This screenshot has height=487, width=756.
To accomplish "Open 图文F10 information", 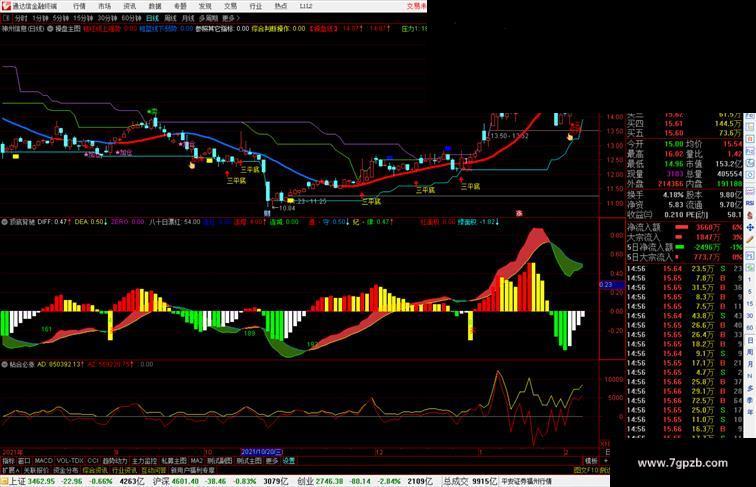I will click(x=586, y=470).
